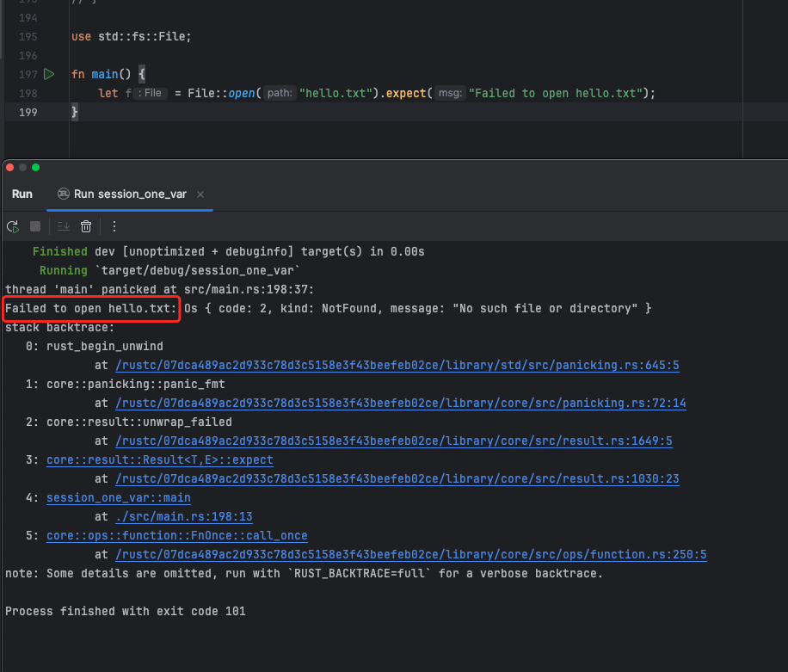Click the 'core::panicking::panic_fmt' frame text
The image size is (788, 672).
tap(136, 384)
